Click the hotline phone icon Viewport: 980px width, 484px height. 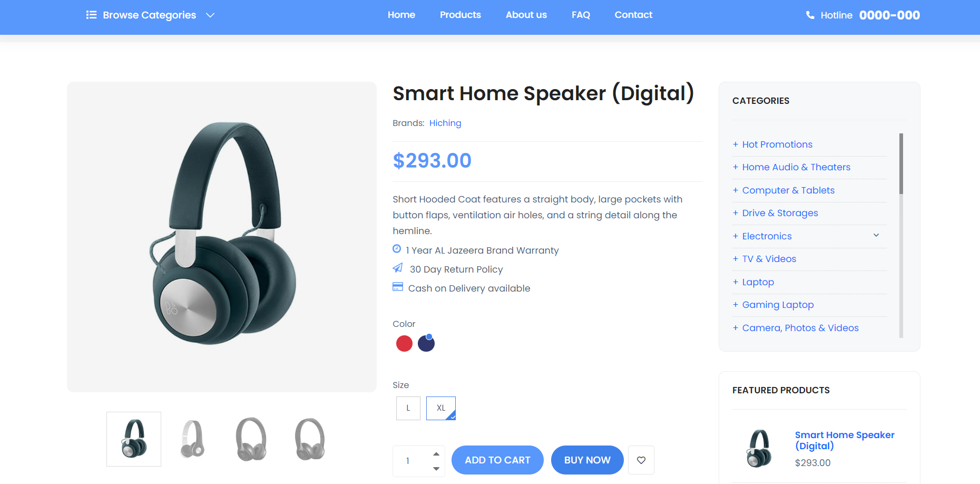coord(810,15)
